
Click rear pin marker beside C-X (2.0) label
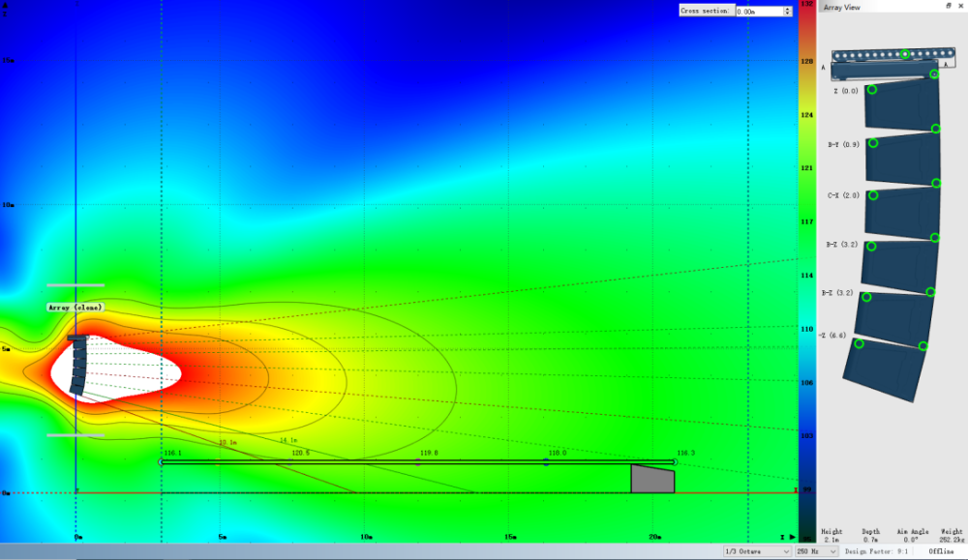click(x=873, y=195)
